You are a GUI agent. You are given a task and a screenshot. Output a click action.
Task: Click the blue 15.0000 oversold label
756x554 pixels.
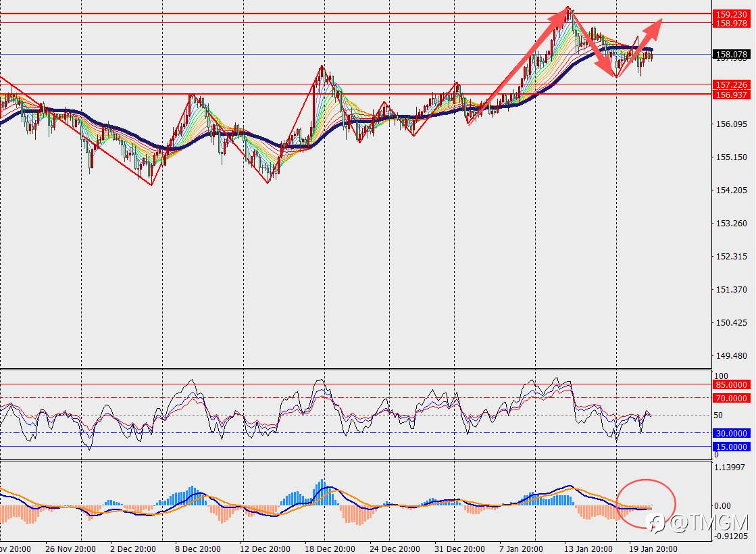tap(731, 447)
